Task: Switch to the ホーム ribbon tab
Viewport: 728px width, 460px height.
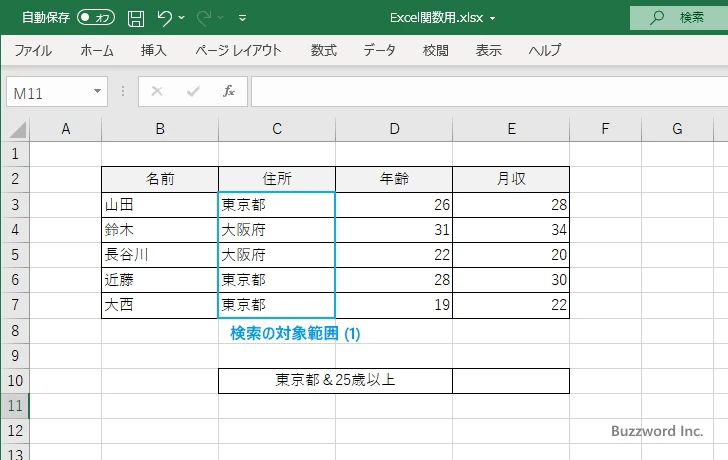Action: point(97,50)
